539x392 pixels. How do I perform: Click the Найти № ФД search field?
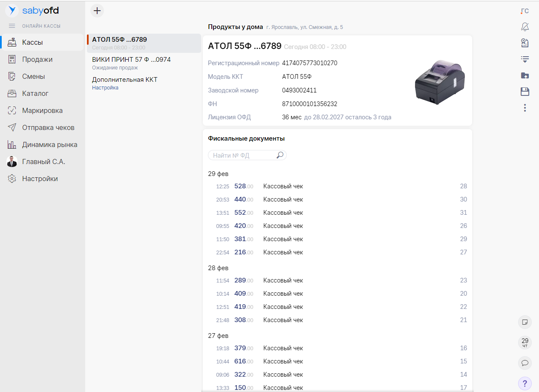click(243, 156)
